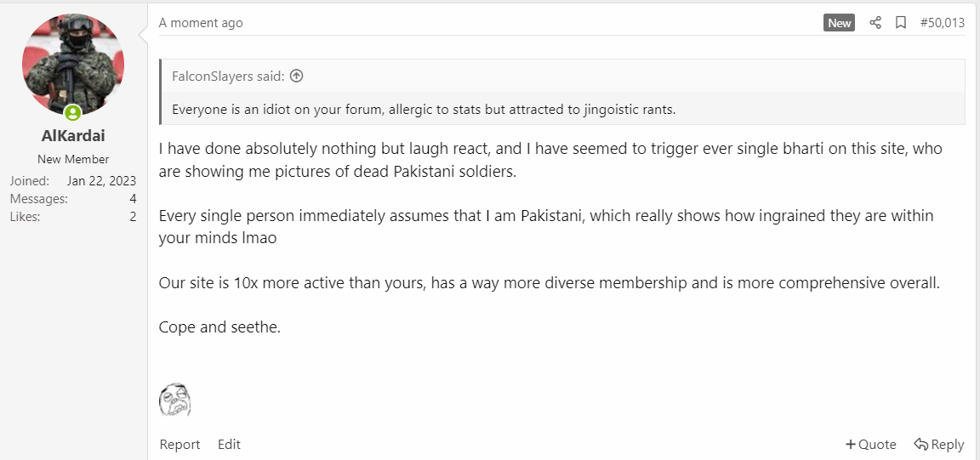Open the "FalconSlayers said:" quote source link
980x460 pixels.
[x=228, y=77]
